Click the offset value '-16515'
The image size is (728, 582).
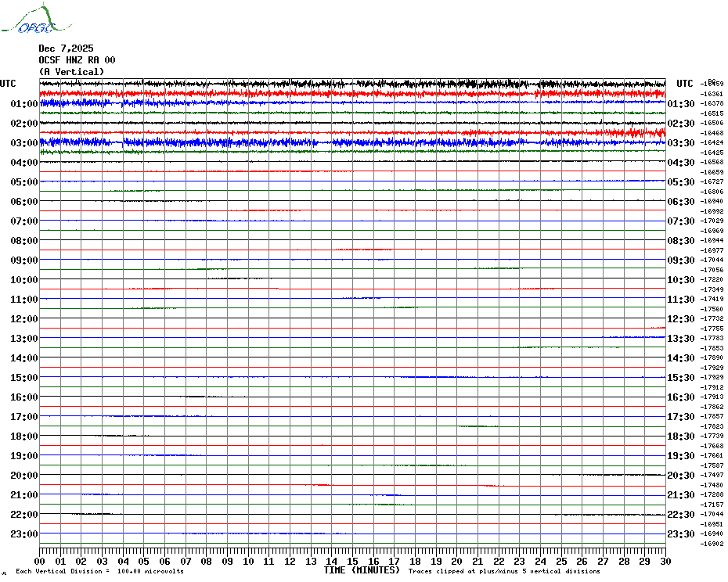(712, 113)
